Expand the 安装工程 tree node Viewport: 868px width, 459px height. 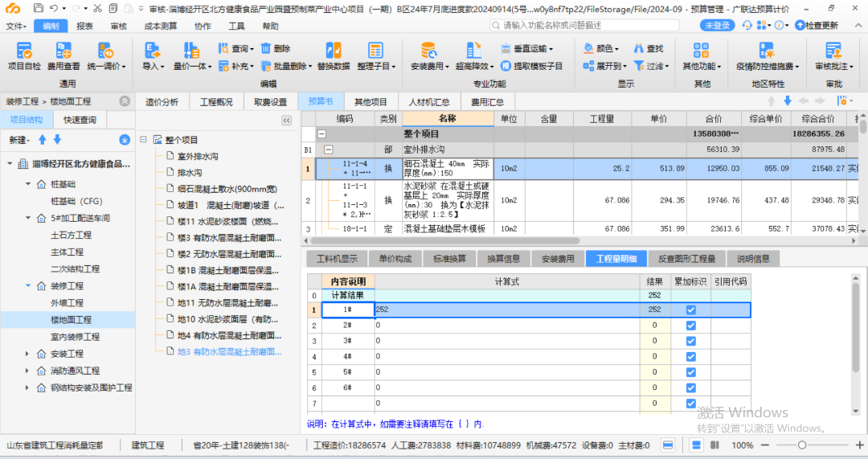coord(27,354)
